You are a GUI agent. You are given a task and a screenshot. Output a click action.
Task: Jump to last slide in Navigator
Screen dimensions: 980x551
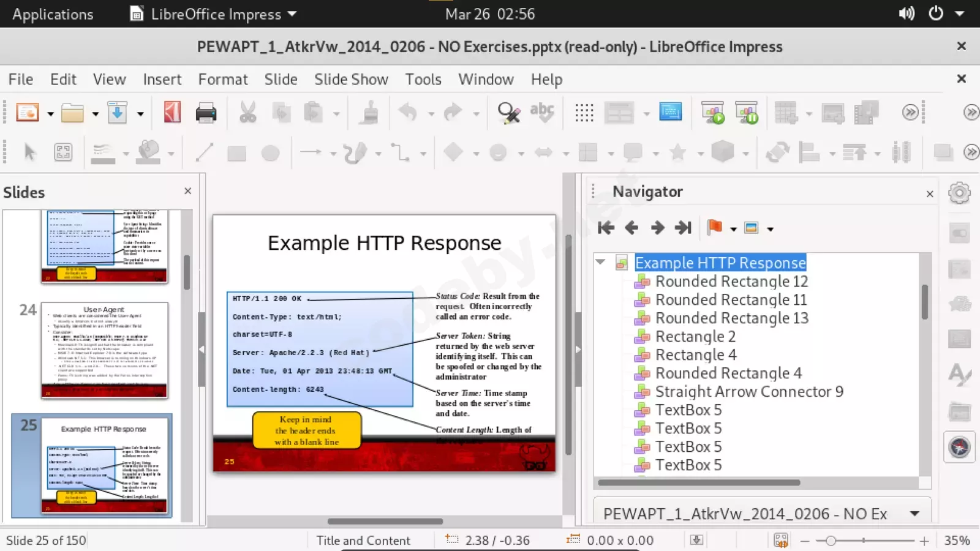tap(683, 228)
